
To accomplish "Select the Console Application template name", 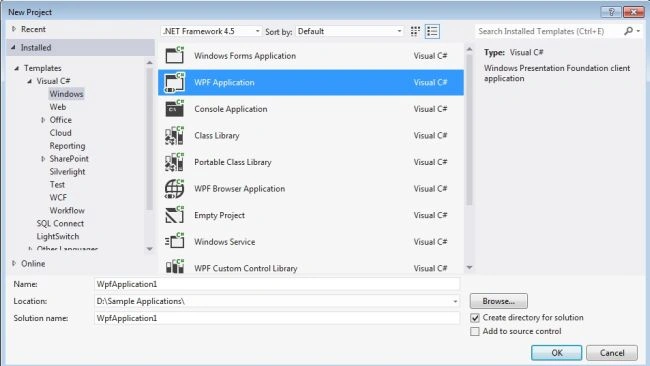I will [x=230, y=109].
